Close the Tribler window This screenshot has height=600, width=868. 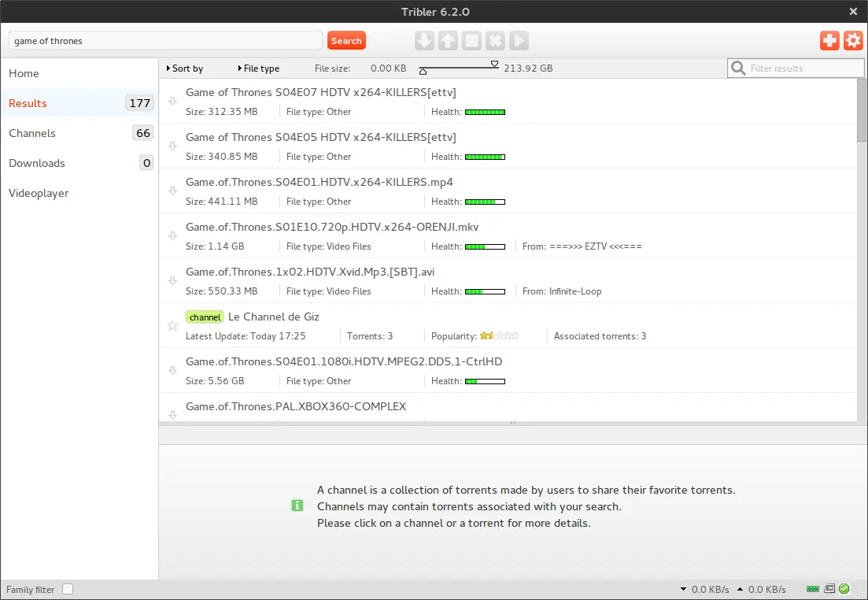[x=853, y=11]
